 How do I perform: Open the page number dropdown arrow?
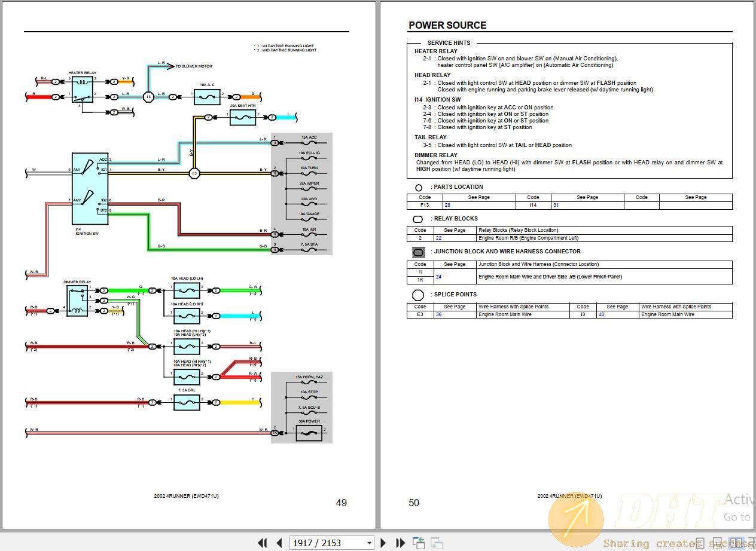pos(369,543)
